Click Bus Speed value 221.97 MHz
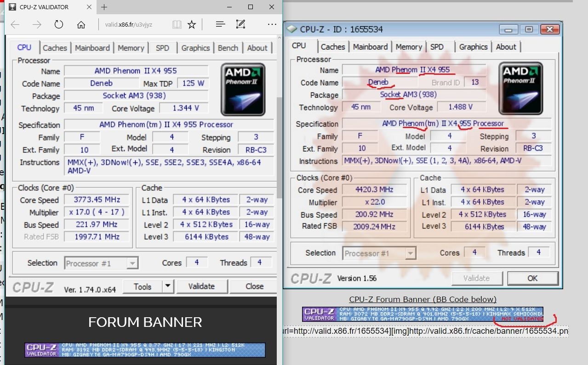The image size is (588, 365). [x=97, y=225]
